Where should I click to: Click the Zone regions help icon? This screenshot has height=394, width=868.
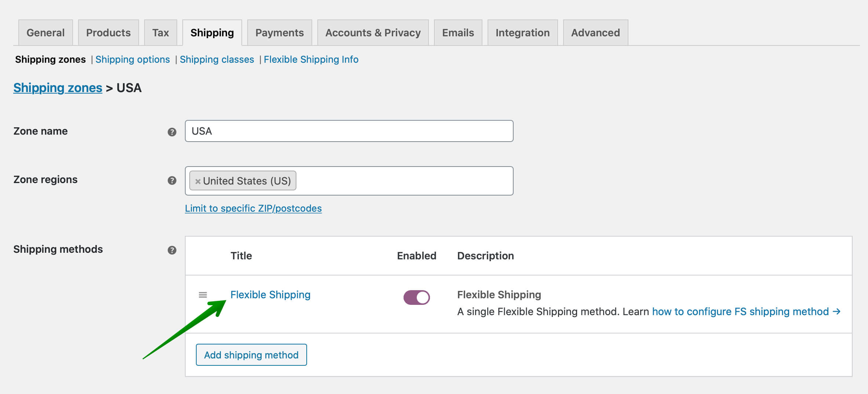(x=172, y=180)
